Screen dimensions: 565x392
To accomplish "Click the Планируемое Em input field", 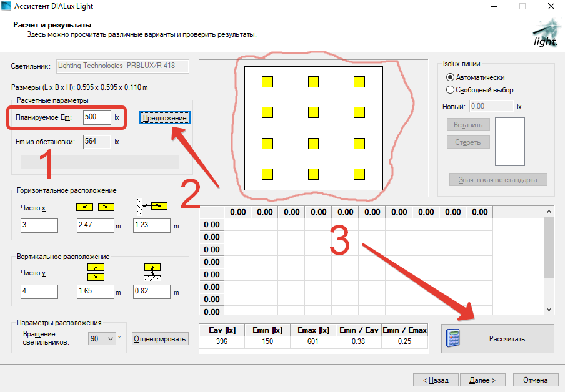I will (96, 117).
